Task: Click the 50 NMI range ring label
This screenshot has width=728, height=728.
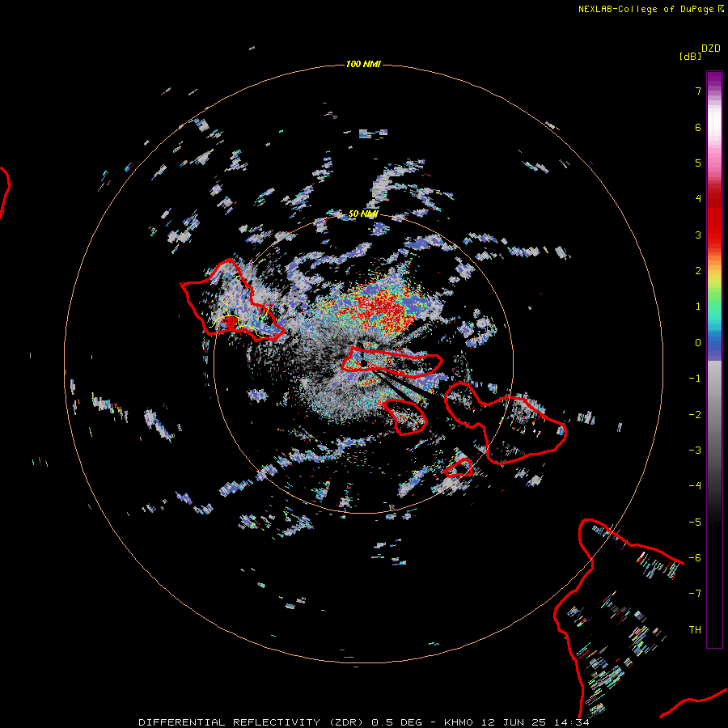Action: click(363, 214)
